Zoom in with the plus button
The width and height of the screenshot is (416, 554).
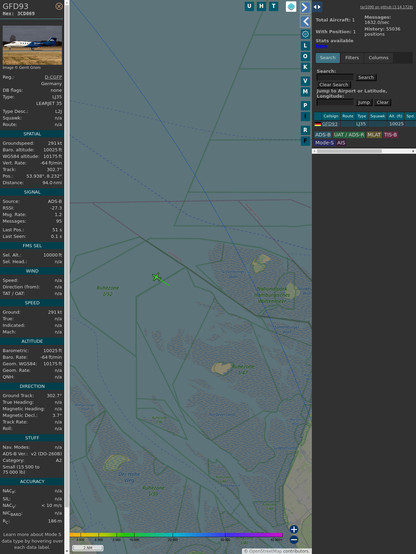[294, 529]
